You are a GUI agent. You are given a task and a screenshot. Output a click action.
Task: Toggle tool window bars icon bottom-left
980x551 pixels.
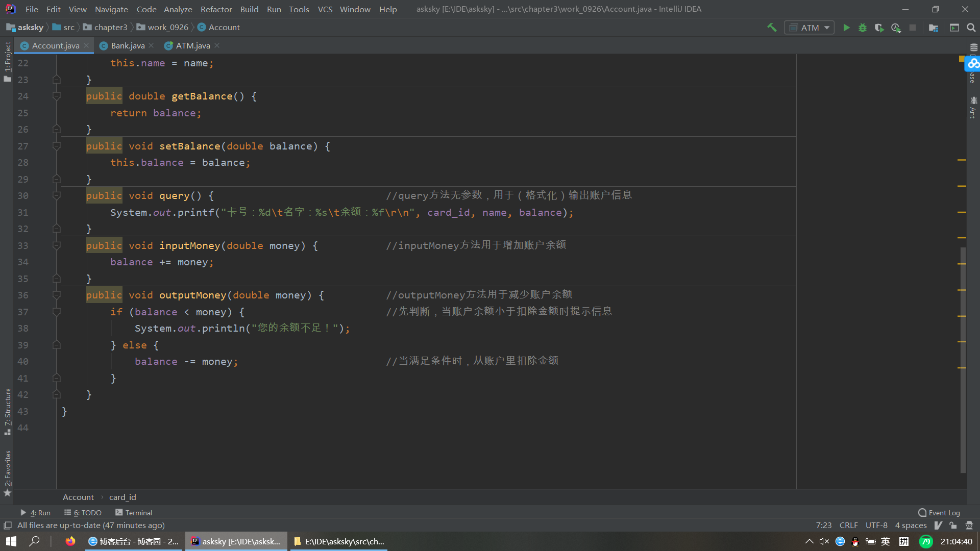(8, 525)
